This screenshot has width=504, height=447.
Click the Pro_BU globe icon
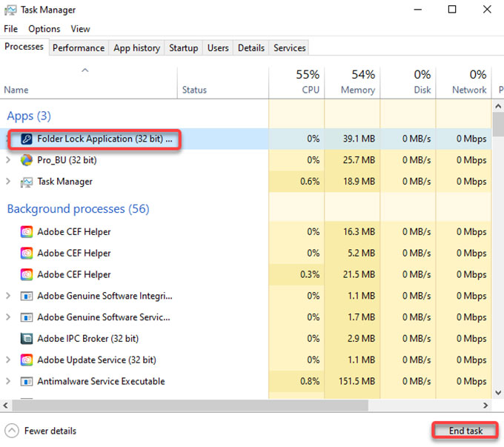point(27,160)
